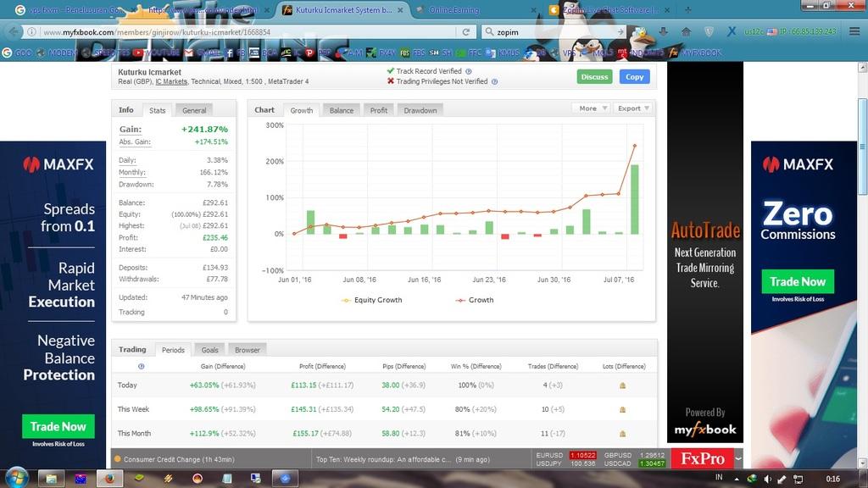The height and width of the screenshot is (488, 868).
Task: Open the Firefox hamburger menu
Action: pos(854,31)
